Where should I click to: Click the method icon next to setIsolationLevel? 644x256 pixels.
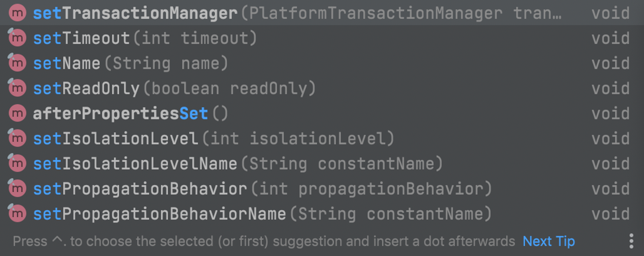click(17, 139)
